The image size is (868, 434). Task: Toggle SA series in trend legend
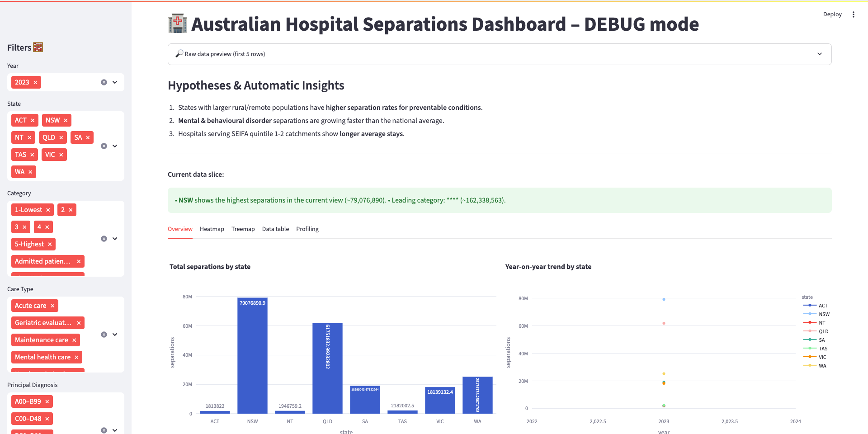pyautogui.click(x=814, y=340)
